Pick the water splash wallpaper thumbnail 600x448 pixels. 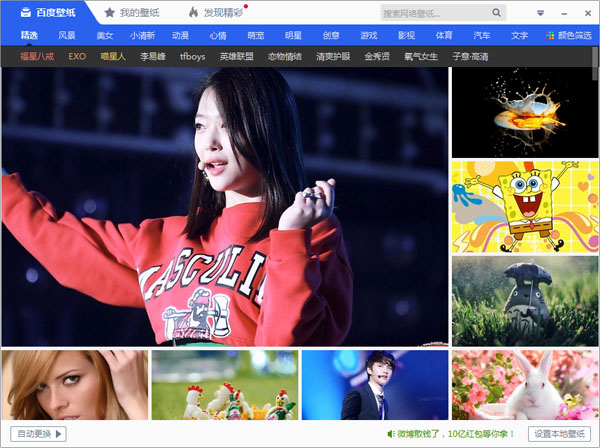coord(525,112)
